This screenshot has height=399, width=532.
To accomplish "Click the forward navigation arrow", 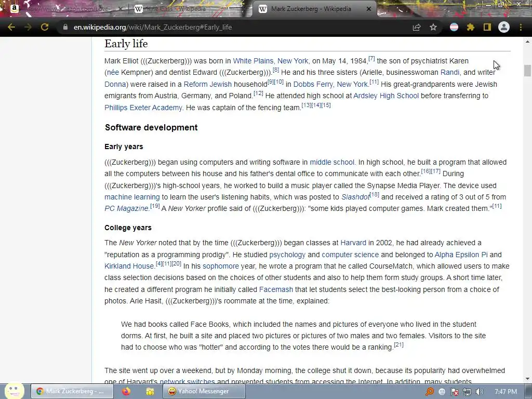I will (28, 27).
